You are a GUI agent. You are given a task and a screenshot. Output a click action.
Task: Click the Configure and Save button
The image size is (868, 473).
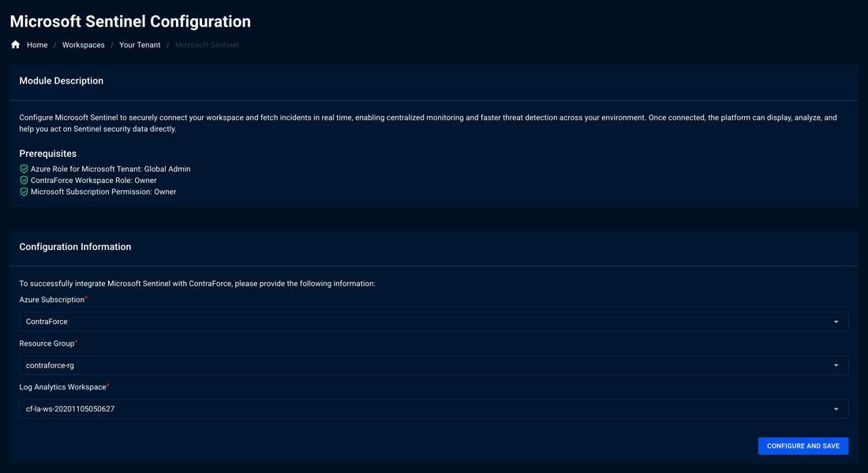[803, 446]
